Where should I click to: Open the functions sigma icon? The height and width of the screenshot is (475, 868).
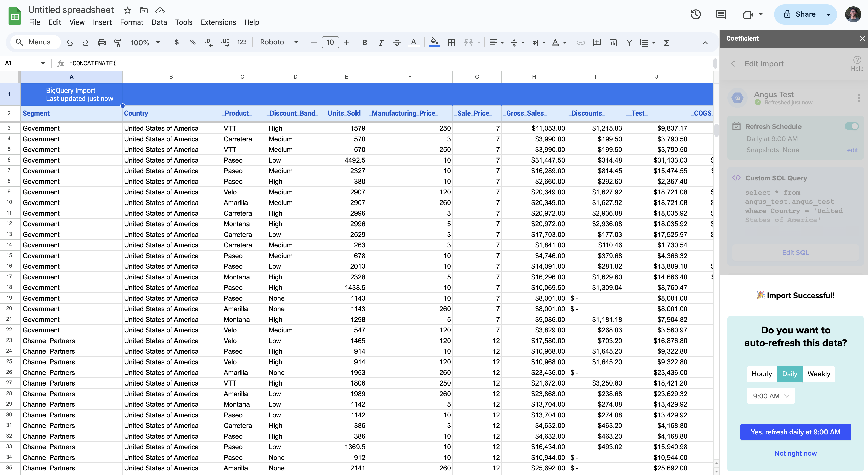click(x=666, y=42)
